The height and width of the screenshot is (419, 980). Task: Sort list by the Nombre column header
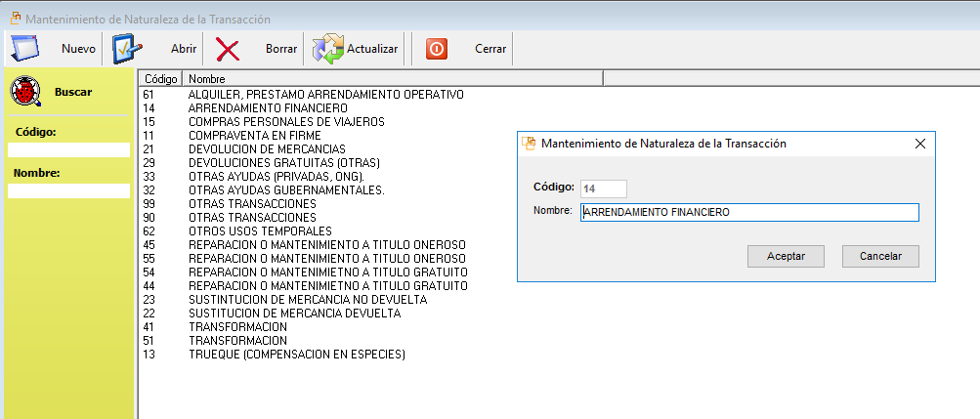[391, 78]
